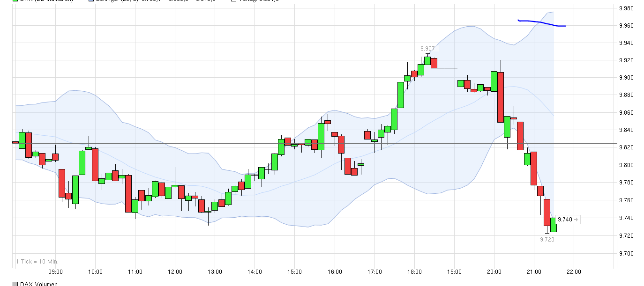Click the 18:00 time axis label
This screenshot has height=286, width=644.
point(414,272)
